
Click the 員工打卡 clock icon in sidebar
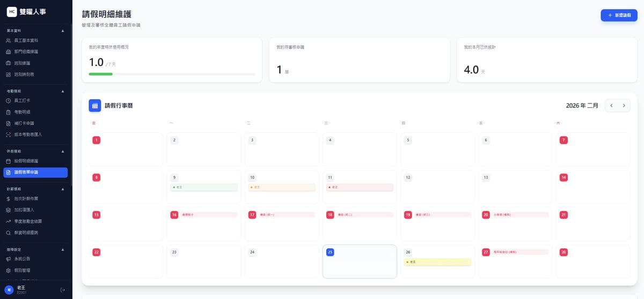(x=8, y=100)
